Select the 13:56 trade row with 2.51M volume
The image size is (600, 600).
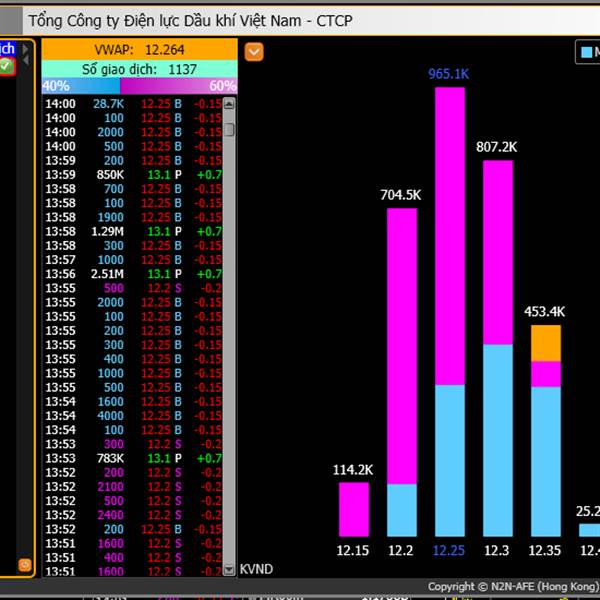click(x=133, y=274)
